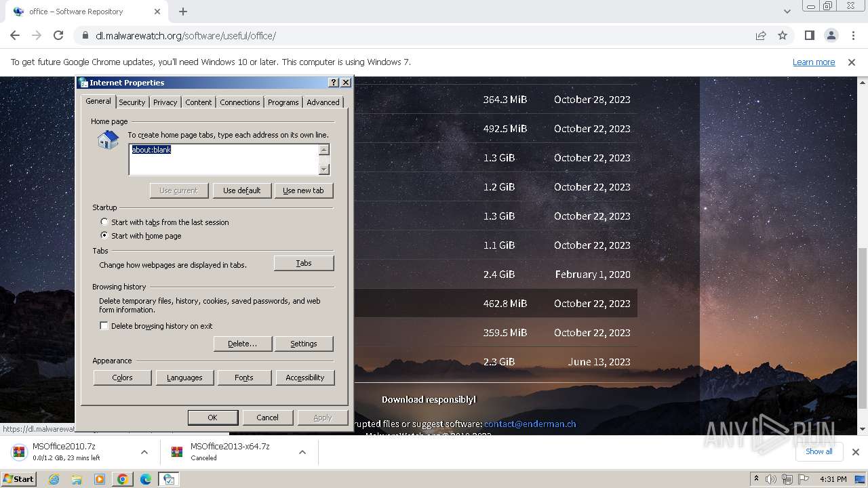868x488 pixels.
Task: Switch to the General tab
Action: click(98, 101)
